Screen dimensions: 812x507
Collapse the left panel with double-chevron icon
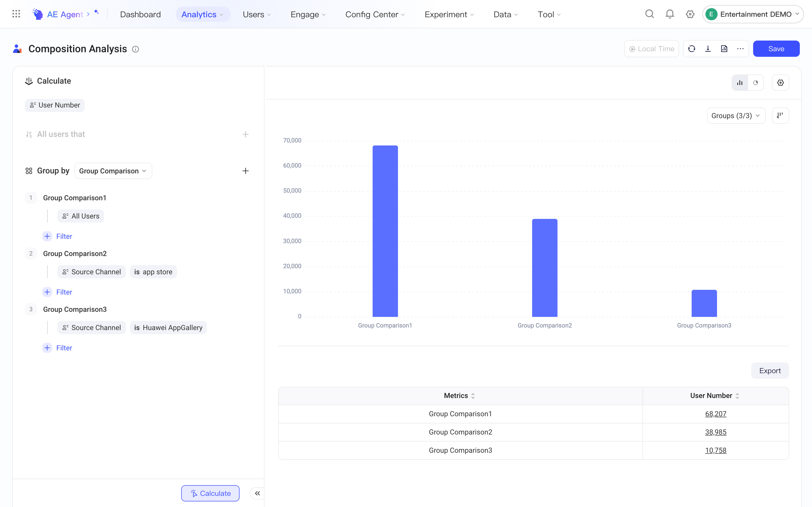pyautogui.click(x=257, y=493)
